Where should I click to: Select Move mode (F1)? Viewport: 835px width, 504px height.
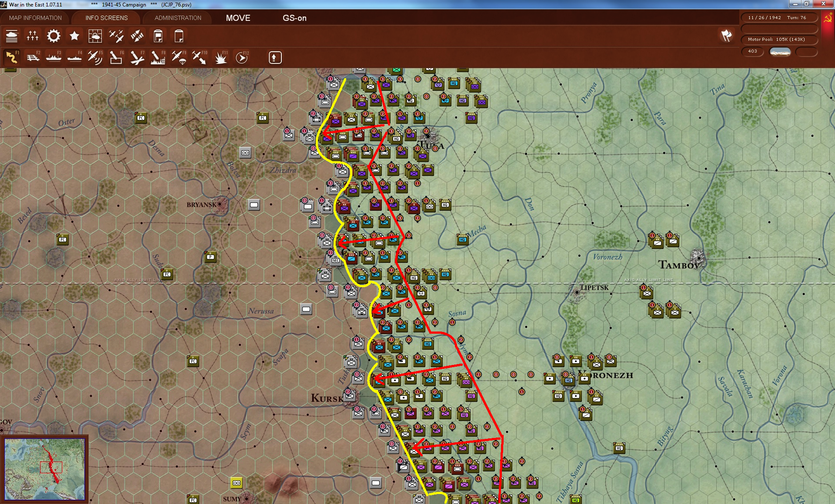12,57
